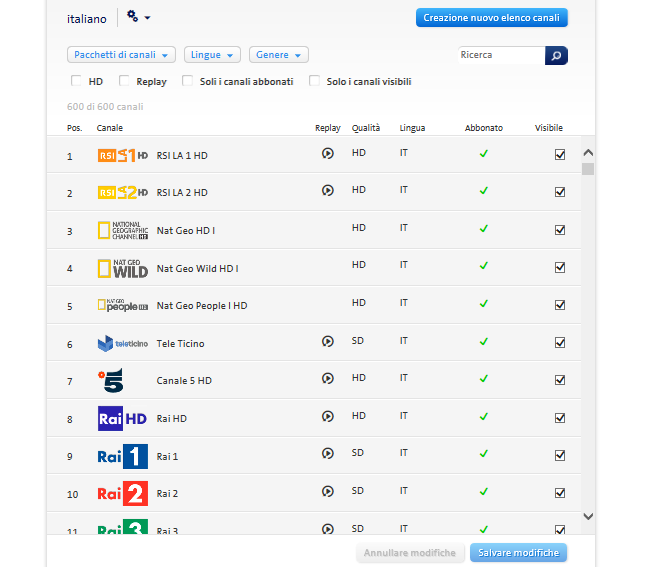Screen dimensions: 652x567
Task: Sort by the Canale column header
Action: tap(110, 128)
